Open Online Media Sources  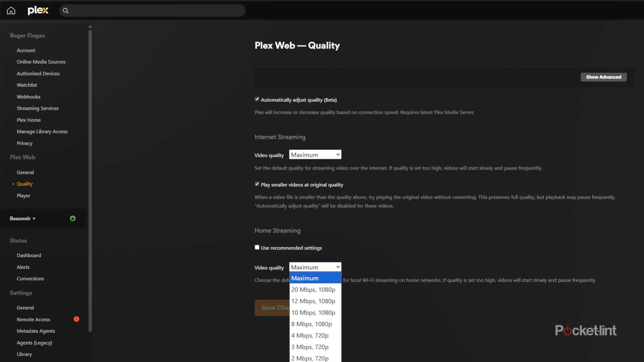coord(41,62)
